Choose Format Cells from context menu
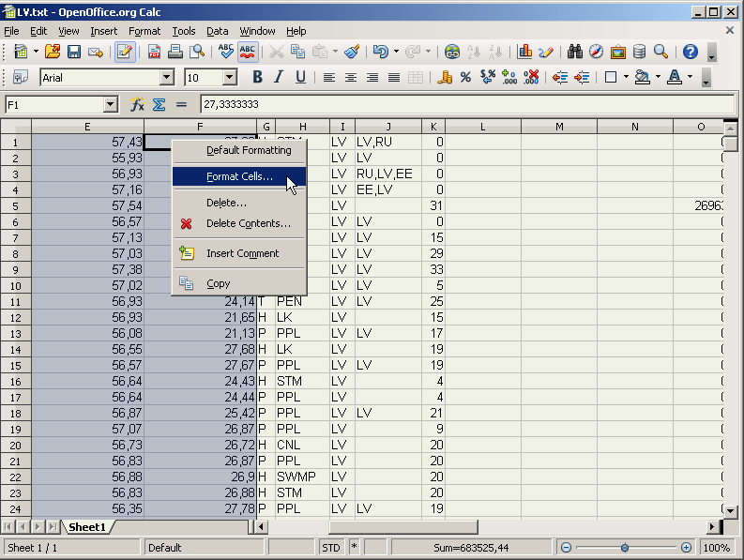The image size is (744, 560). (239, 176)
